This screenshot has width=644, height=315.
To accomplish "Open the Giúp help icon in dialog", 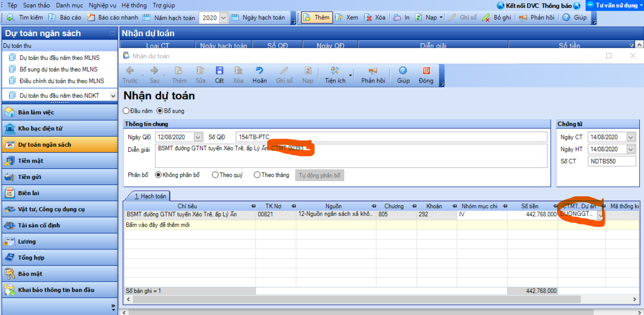I will (403, 75).
